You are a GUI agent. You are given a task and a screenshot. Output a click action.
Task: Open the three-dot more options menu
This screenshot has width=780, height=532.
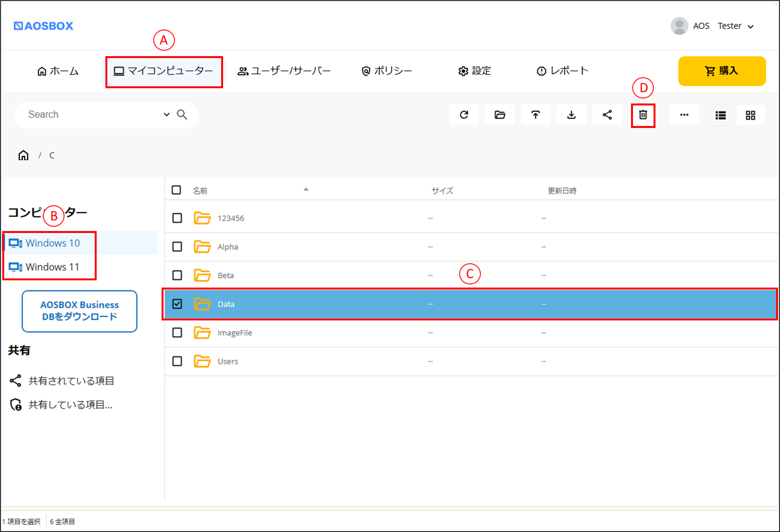tap(684, 115)
